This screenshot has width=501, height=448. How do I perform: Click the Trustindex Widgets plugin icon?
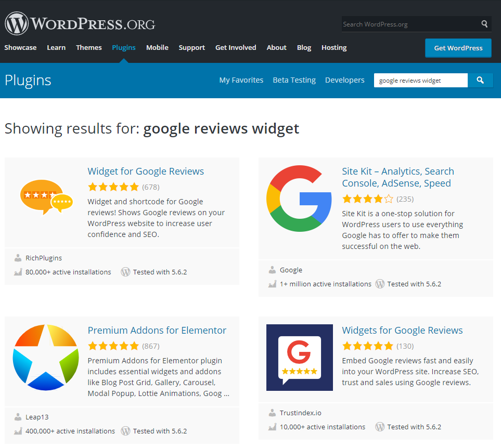click(x=299, y=357)
